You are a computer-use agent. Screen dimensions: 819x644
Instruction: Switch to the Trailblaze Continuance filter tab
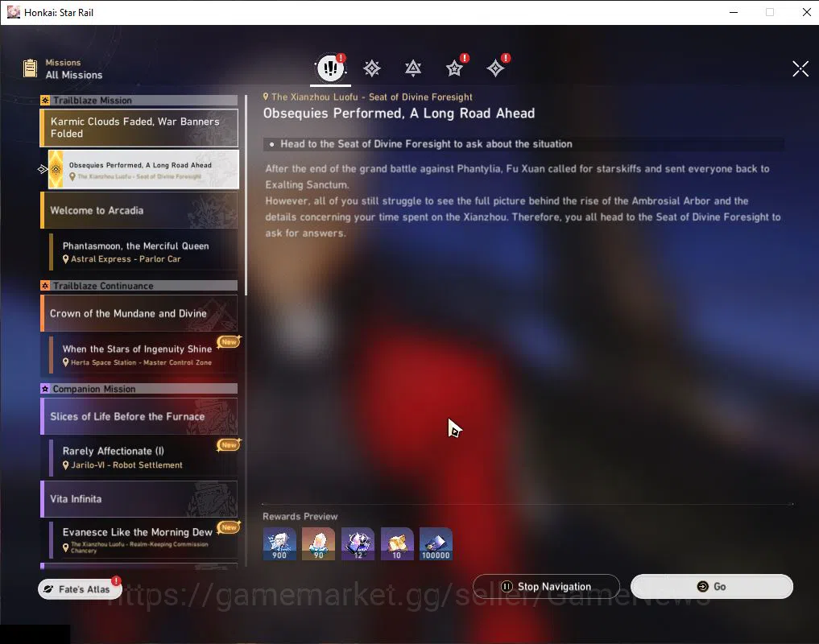413,68
